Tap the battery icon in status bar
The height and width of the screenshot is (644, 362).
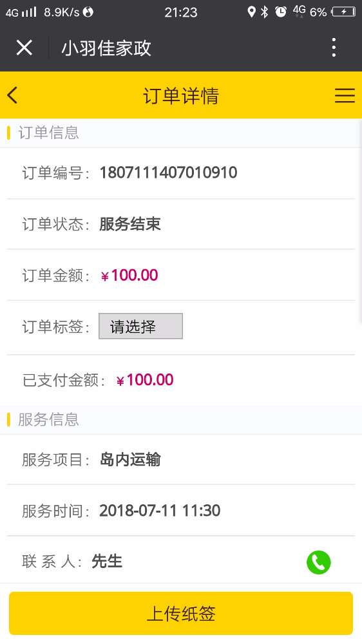(343, 12)
